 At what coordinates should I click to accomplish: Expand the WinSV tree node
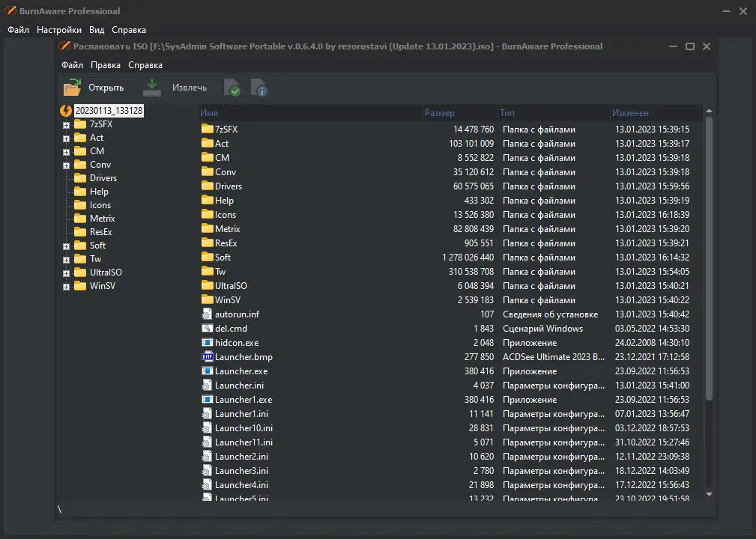(66, 287)
